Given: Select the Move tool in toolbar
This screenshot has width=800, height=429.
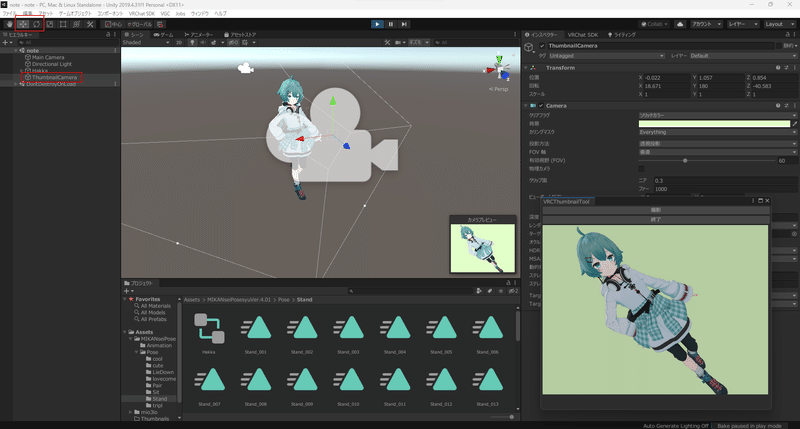Looking at the screenshot, I should [23, 24].
